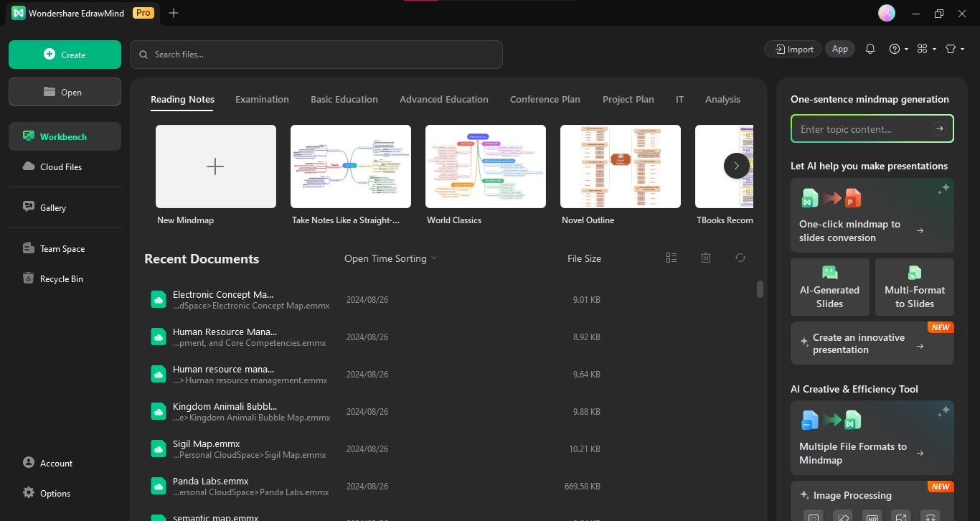Open World Classics template thumbnail
The height and width of the screenshot is (521, 980).
[486, 166]
